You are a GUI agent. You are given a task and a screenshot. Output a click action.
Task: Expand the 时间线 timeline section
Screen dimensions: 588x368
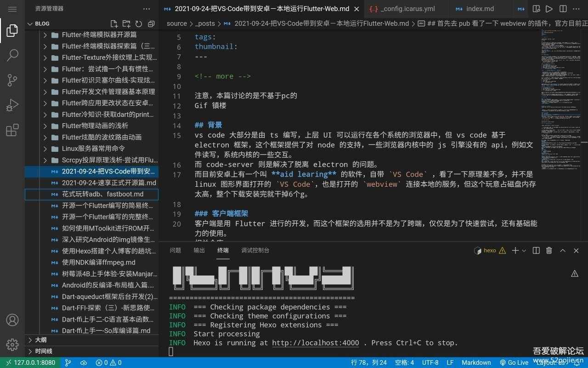tap(92, 351)
